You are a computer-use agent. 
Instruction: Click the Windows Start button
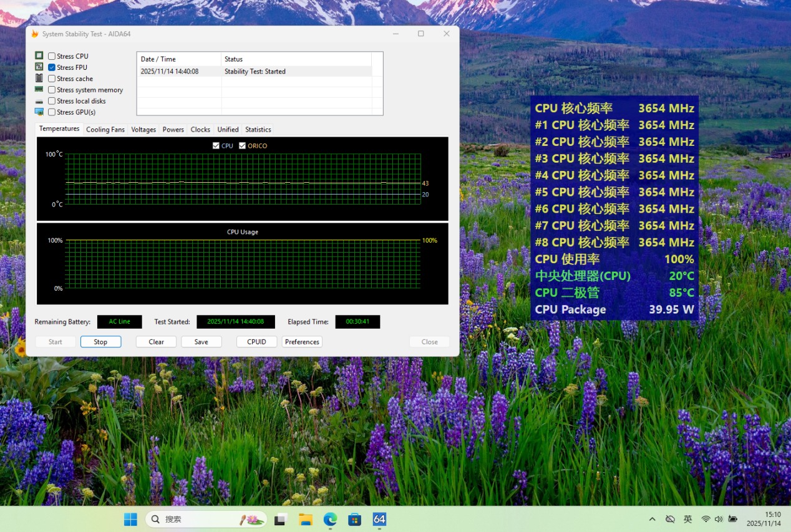(x=130, y=519)
